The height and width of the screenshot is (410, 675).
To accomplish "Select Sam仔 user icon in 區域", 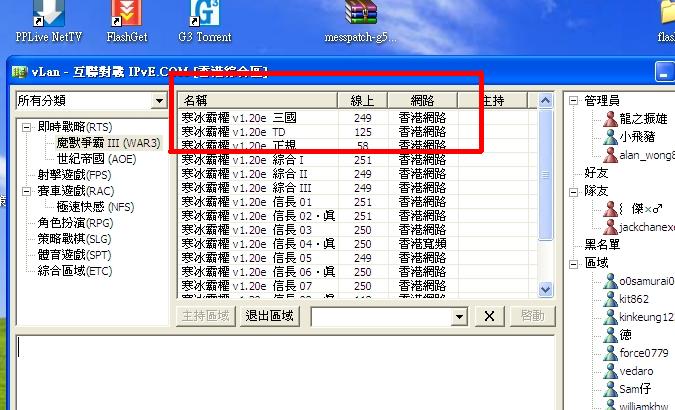I will click(610, 389).
